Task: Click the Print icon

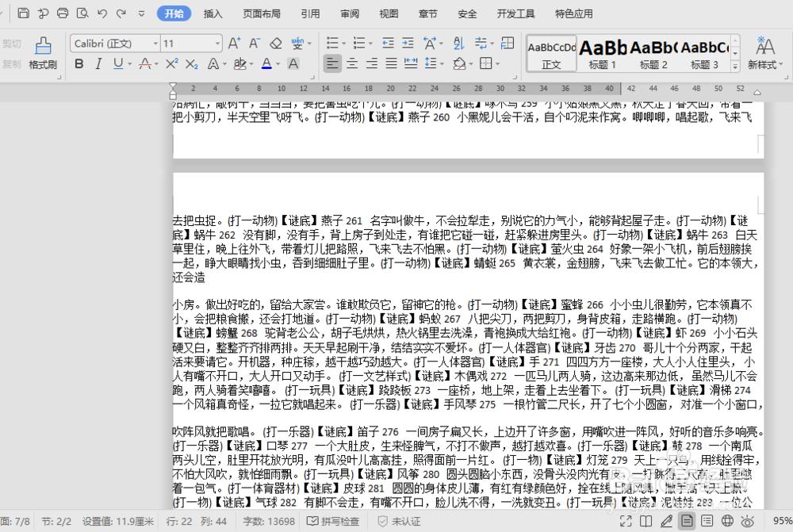Action: 62,13
